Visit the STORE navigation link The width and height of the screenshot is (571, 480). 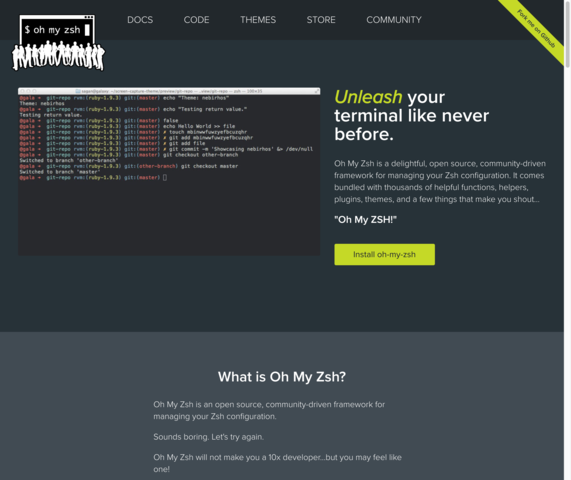(x=321, y=20)
